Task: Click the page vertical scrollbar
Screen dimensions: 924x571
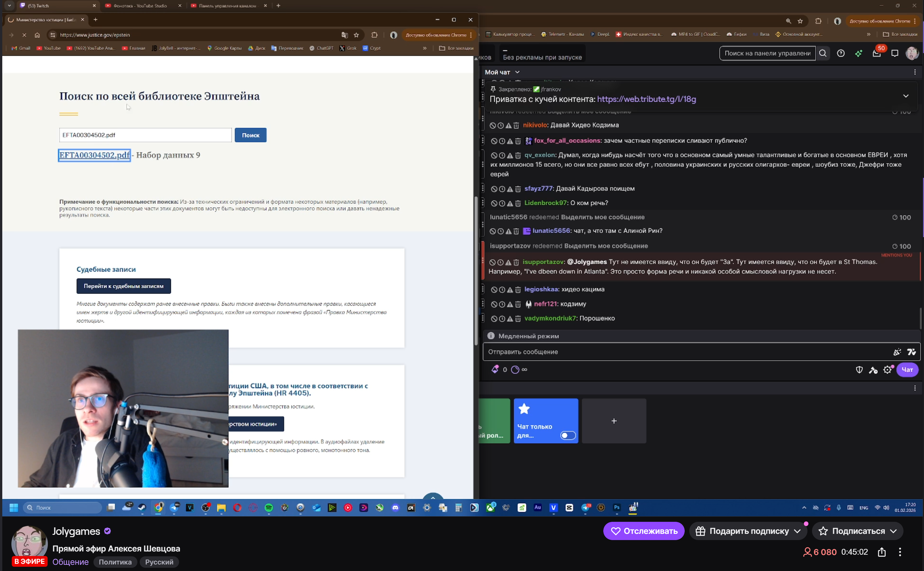Action: [x=476, y=271]
